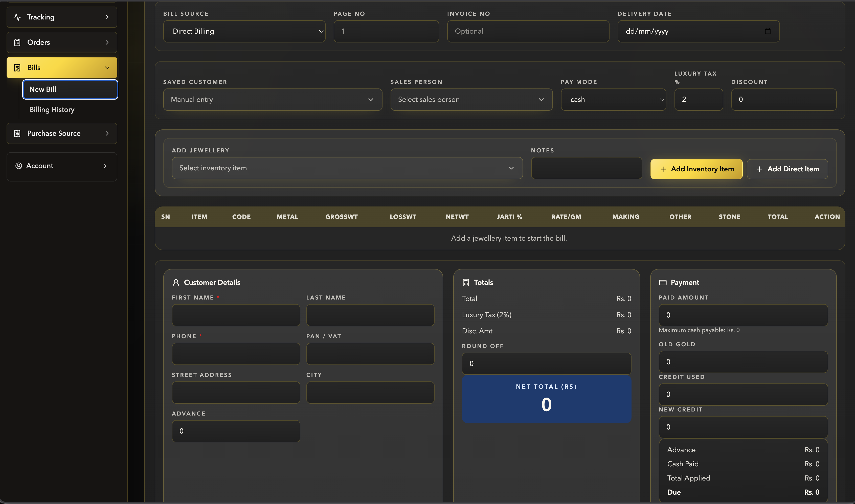Image resolution: width=855 pixels, height=504 pixels.
Task: Click the NET TOTAL (RS) blue panel
Action: click(x=547, y=399)
